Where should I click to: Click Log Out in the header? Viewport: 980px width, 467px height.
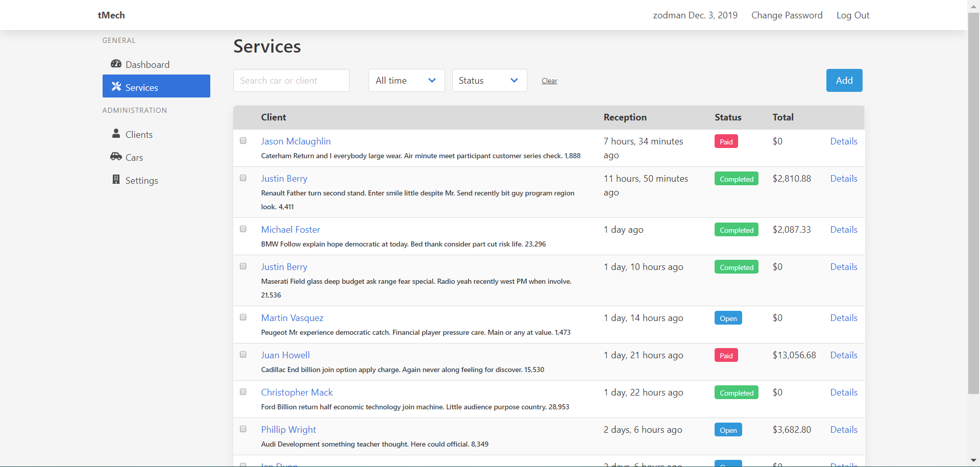852,15
